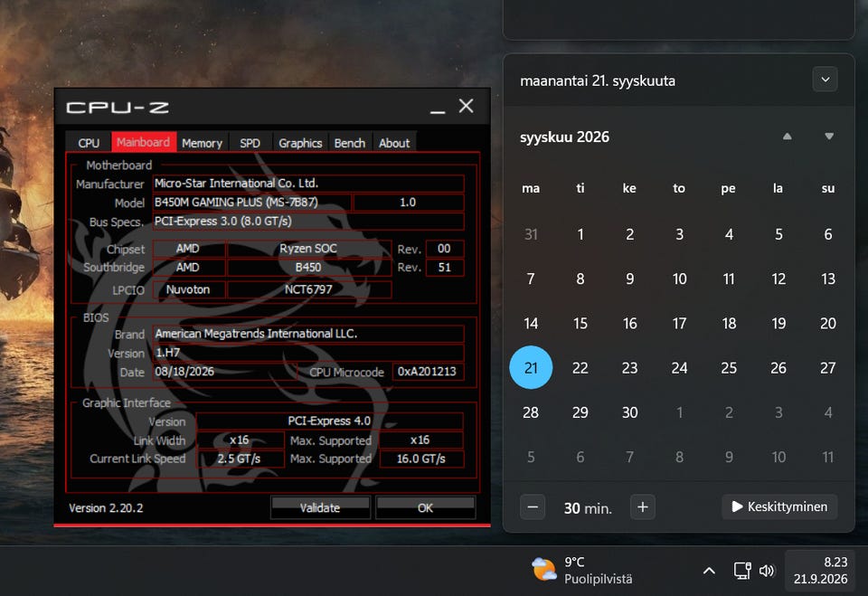Select highlighted date 21 in calendar
868x596 pixels.
tap(531, 368)
